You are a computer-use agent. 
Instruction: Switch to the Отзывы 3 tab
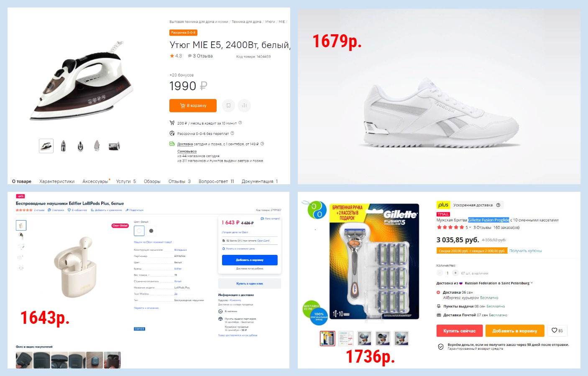click(x=179, y=181)
